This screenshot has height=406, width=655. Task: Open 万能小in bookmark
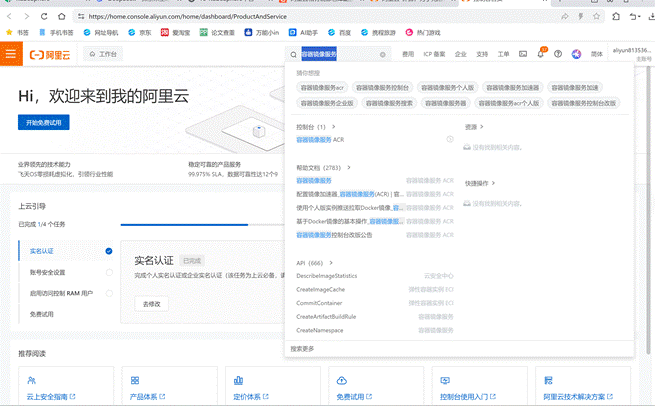pos(262,33)
